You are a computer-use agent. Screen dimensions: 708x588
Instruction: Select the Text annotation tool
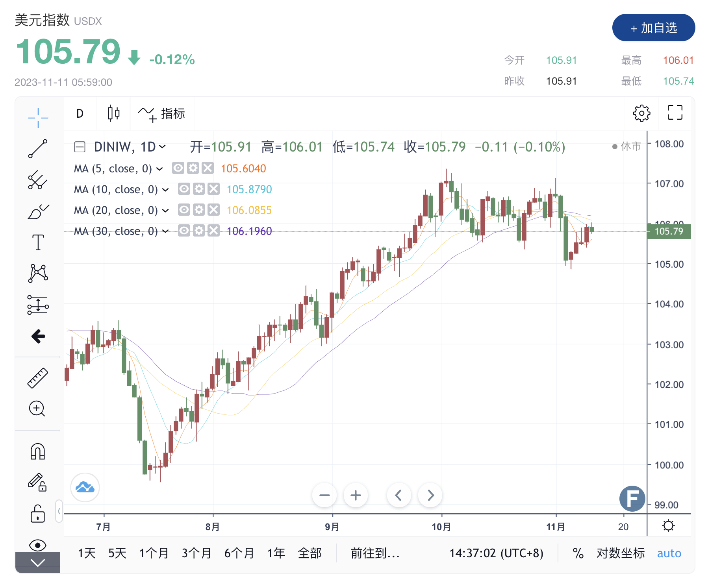click(38, 242)
